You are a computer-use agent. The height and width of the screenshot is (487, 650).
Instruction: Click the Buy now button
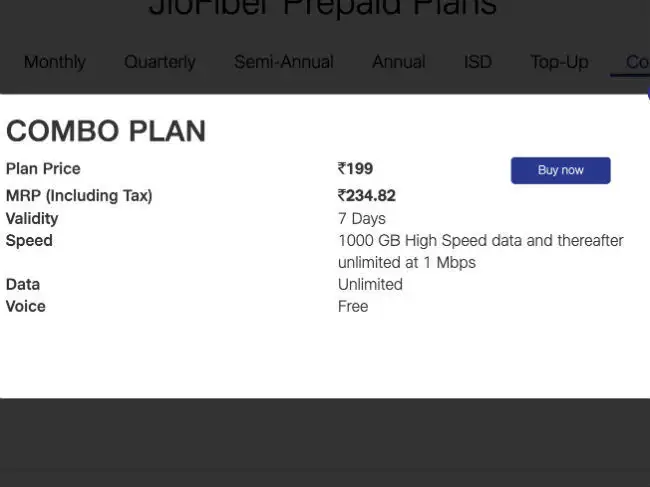coord(560,170)
